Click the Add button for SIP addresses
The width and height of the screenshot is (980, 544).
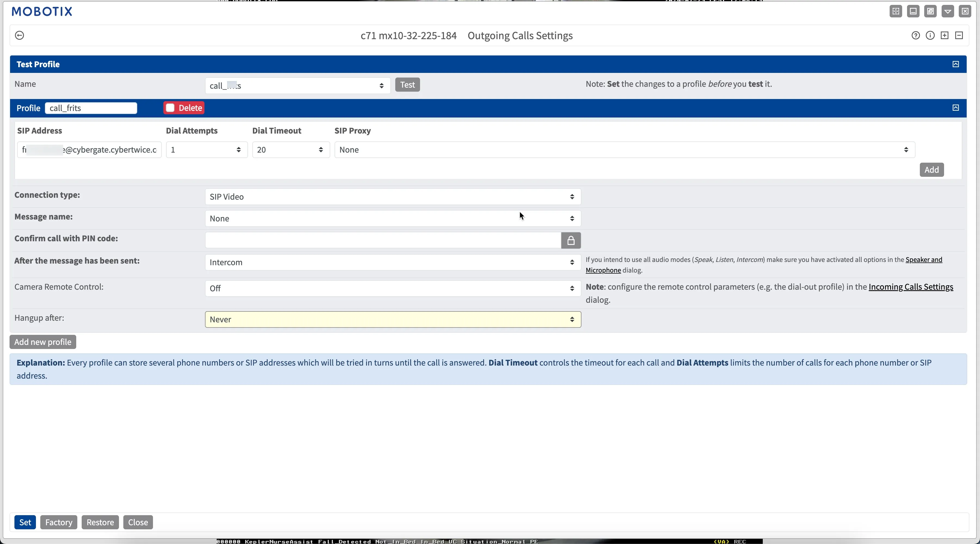coord(932,169)
